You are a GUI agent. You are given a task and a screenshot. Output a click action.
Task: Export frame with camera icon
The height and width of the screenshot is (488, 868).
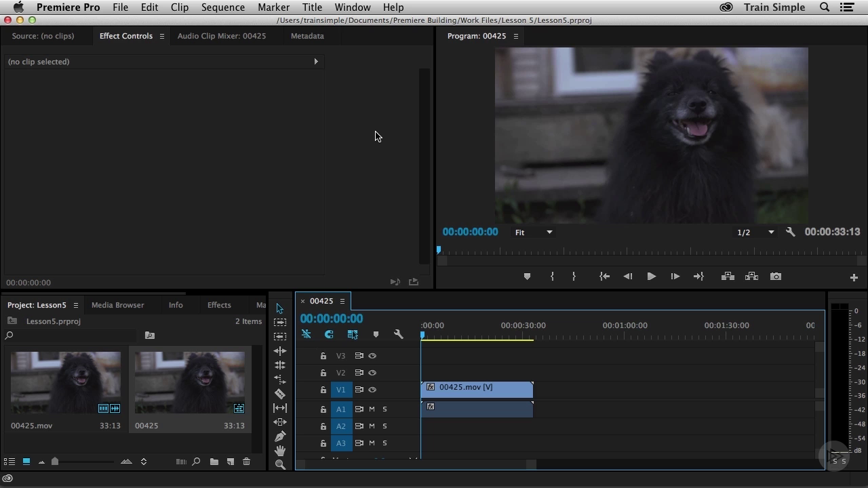(x=776, y=277)
